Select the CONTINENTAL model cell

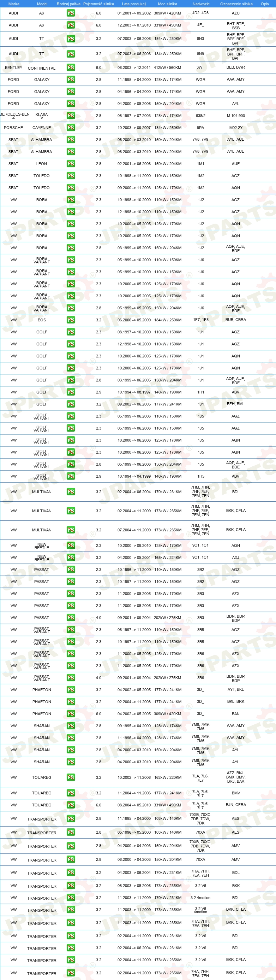point(42,69)
